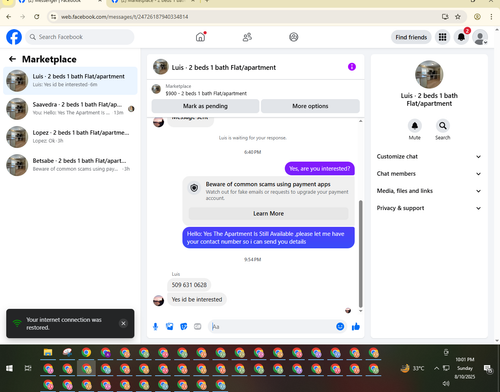
Task: Dismiss the internet connection restored notice
Action: pyautogui.click(x=123, y=323)
